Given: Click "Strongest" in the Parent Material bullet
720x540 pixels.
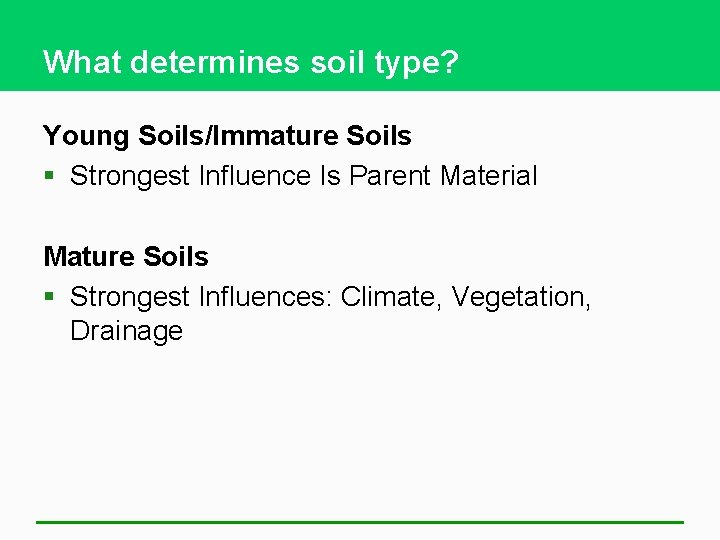Looking at the screenshot, I should pyautogui.click(x=130, y=176).
